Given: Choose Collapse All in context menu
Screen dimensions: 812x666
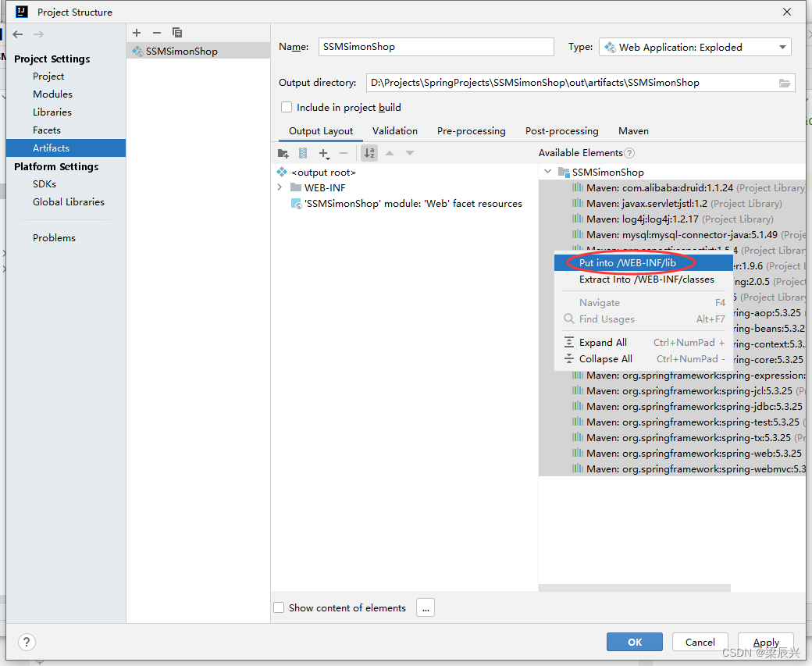Looking at the screenshot, I should tap(643, 359).
